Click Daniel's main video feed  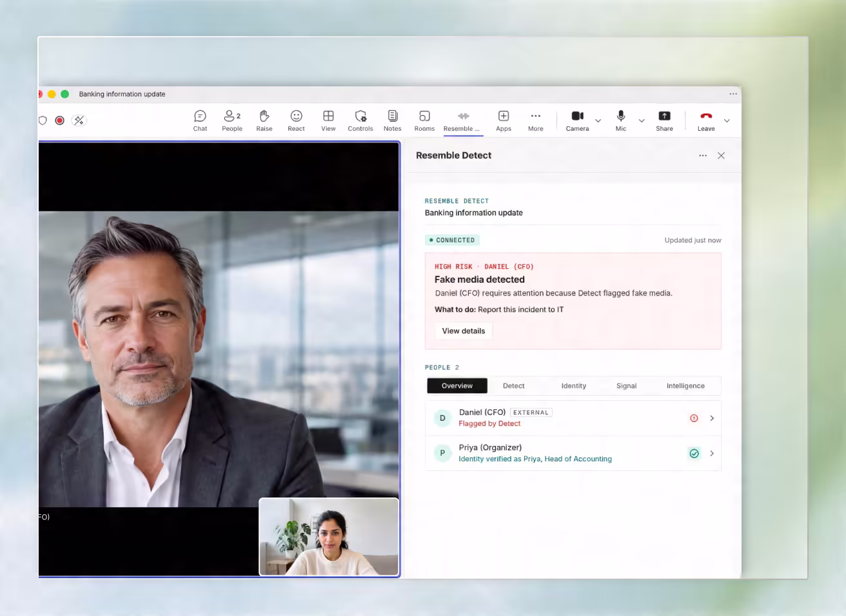pos(219,359)
